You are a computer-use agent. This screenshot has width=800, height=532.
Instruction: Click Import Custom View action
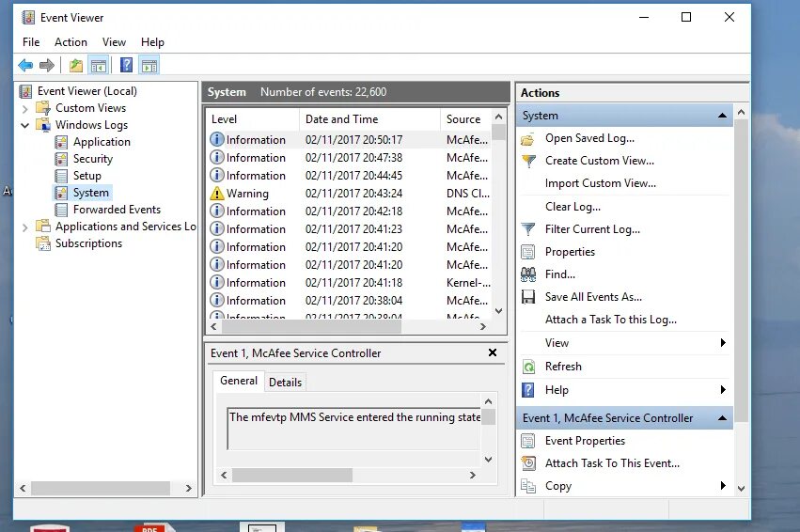(601, 183)
